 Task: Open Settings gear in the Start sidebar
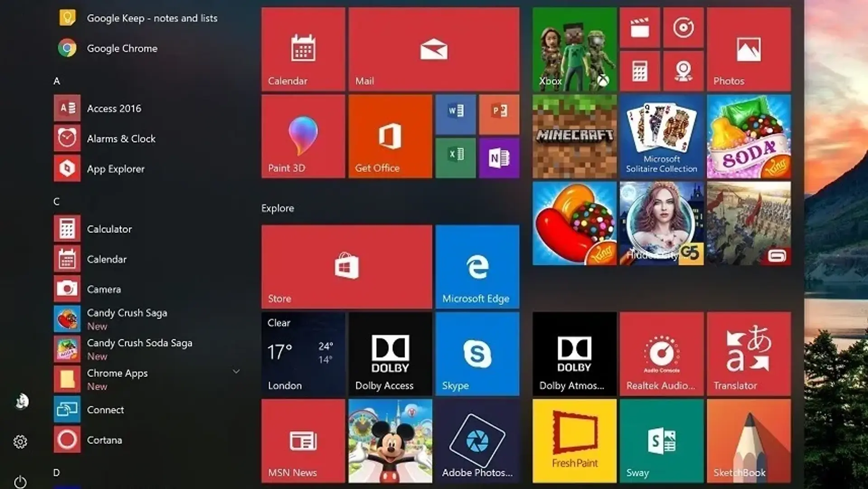tap(20, 442)
